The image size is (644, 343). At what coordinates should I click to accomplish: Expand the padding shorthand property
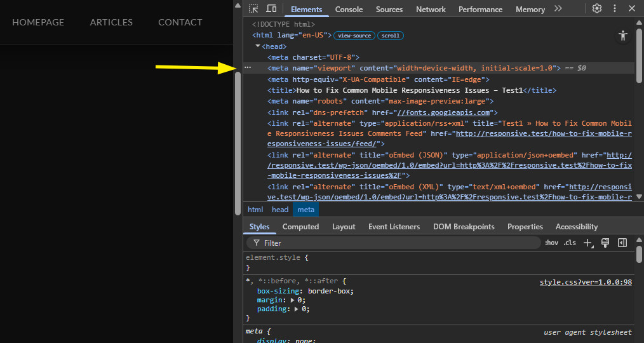(x=296, y=309)
